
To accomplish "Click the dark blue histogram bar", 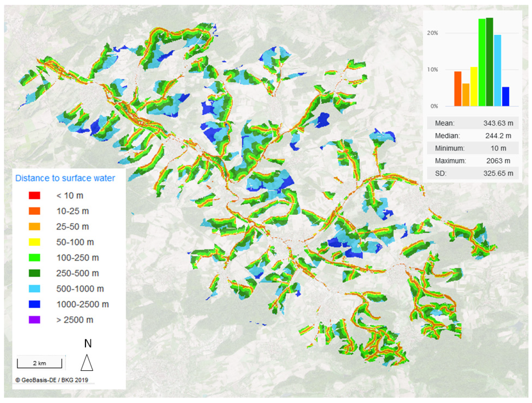I will point(506,96).
